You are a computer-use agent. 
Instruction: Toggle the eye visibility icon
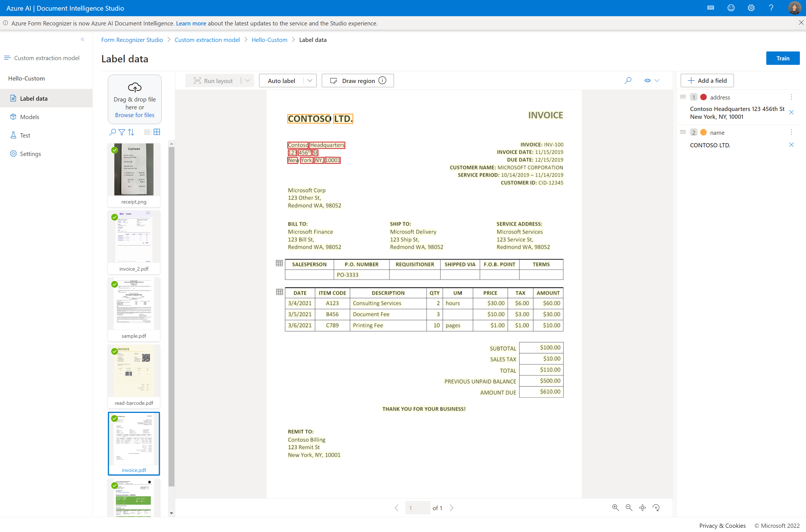pyautogui.click(x=647, y=80)
